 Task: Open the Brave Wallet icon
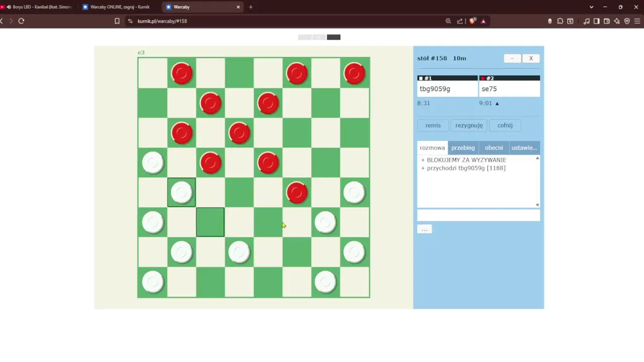coord(607,21)
